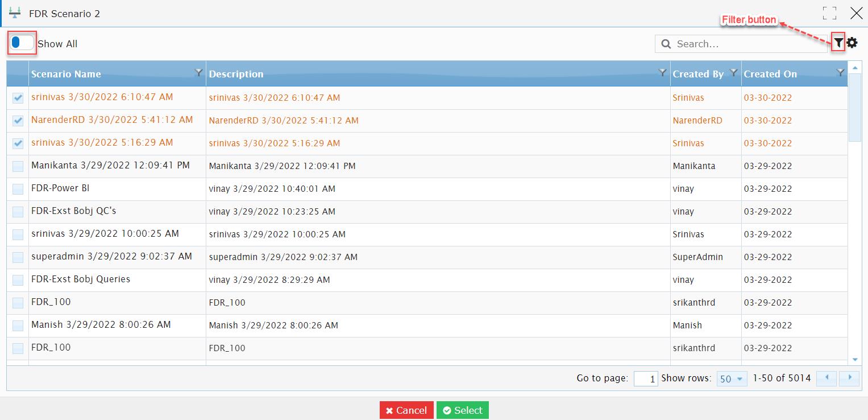Expand dialog to full screen

point(829,13)
